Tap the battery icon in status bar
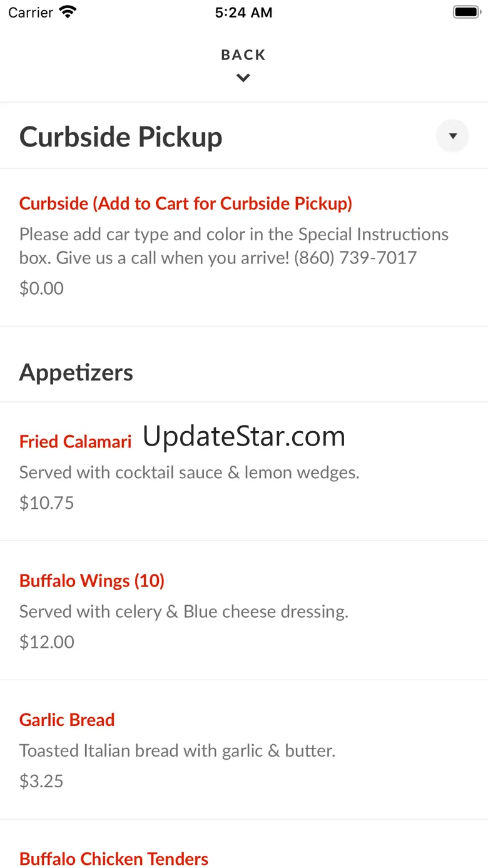Image resolution: width=488 pixels, height=868 pixels. [x=465, y=12]
